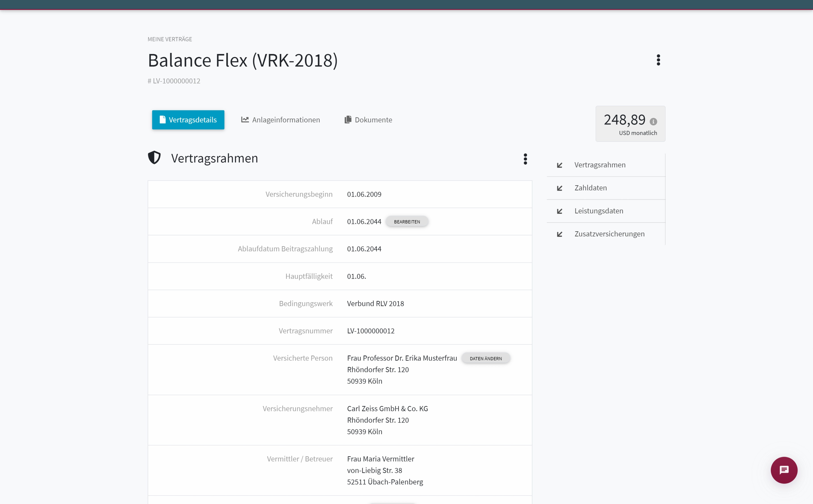Viewport: 813px width, 504px height.
Task: Open the chat bubble button
Action: tap(784, 470)
